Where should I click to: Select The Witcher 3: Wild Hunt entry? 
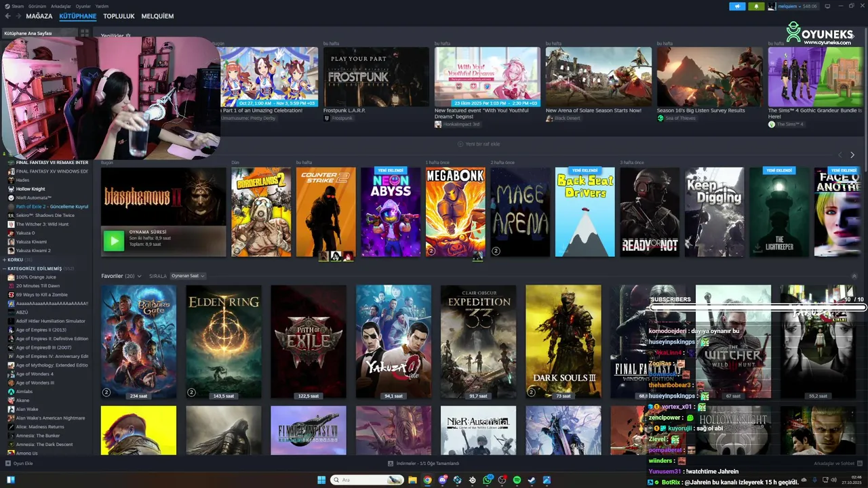tap(47, 224)
